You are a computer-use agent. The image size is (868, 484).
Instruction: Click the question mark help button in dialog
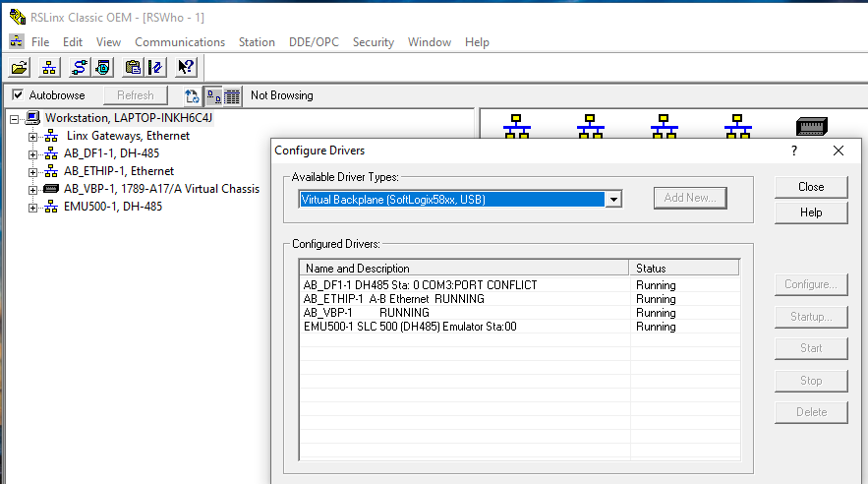[794, 151]
